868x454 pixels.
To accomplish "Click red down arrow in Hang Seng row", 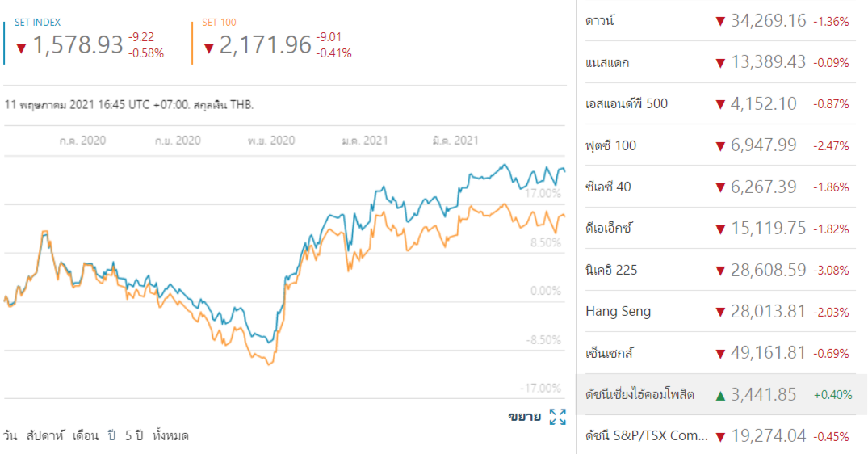I will tap(720, 312).
